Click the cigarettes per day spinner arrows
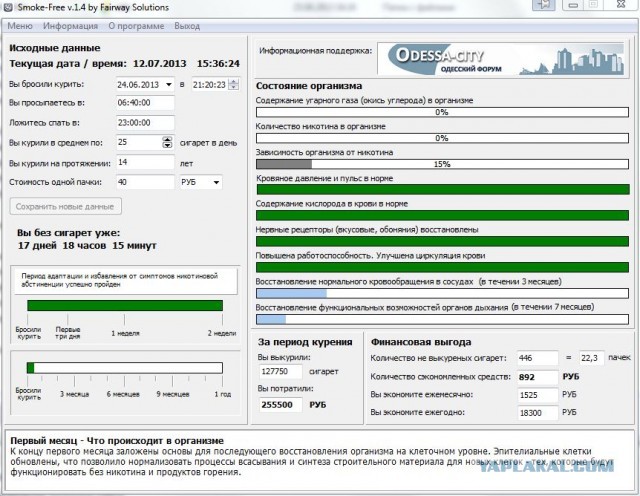This screenshot has height=496, width=640. click(x=167, y=142)
